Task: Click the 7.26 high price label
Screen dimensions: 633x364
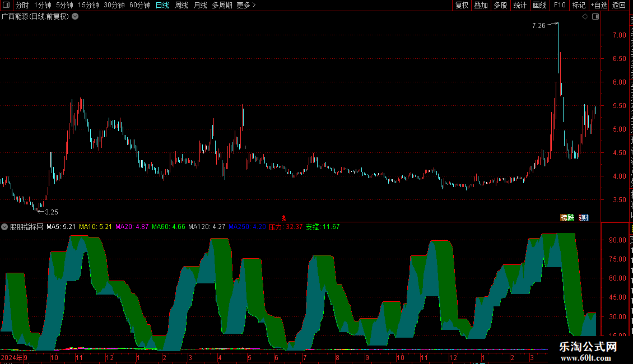Action: [x=538, y=26]
